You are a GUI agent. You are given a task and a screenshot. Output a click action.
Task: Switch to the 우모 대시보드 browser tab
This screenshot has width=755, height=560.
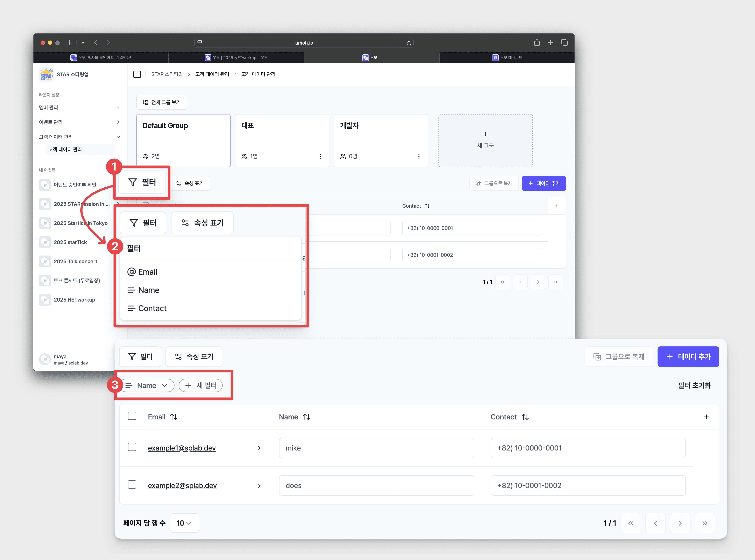point(507,57)
